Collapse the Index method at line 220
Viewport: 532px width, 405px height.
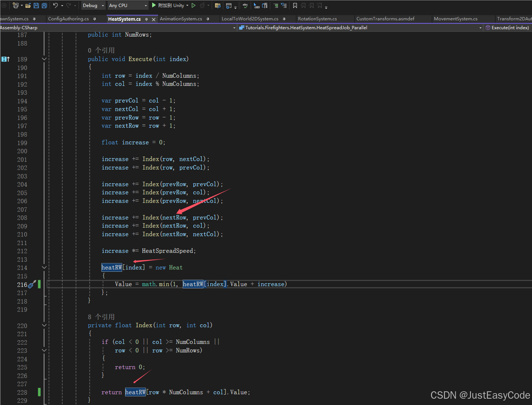pyautogui.click(x=44, y=325)
